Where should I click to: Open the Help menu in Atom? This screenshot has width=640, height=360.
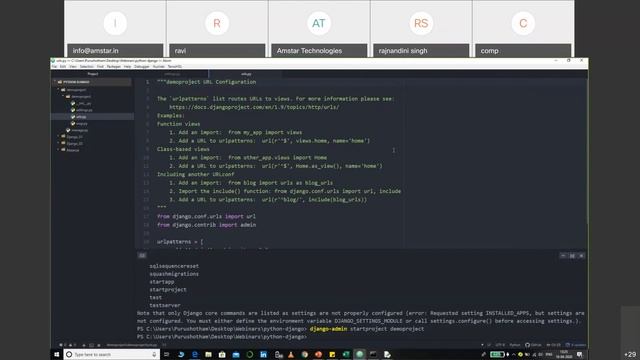click(x=127, y=67)
